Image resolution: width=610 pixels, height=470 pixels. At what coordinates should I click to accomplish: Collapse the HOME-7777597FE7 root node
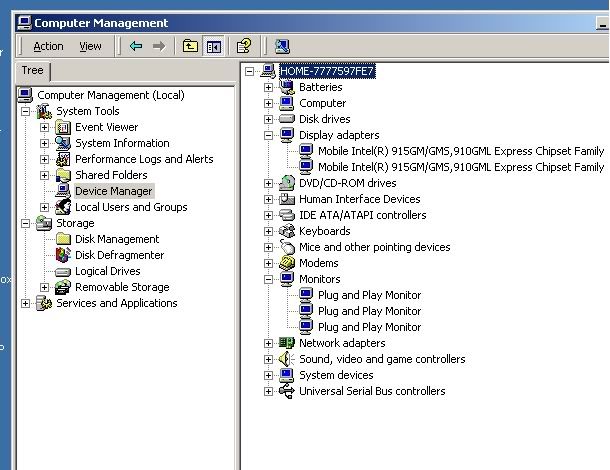(249, 71)
